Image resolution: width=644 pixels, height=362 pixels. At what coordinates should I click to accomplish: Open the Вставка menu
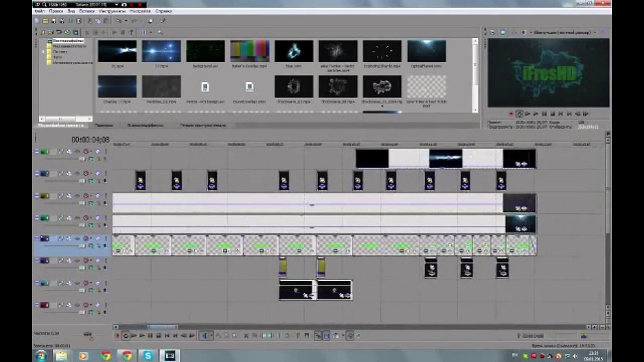click(x=87, y=11)
